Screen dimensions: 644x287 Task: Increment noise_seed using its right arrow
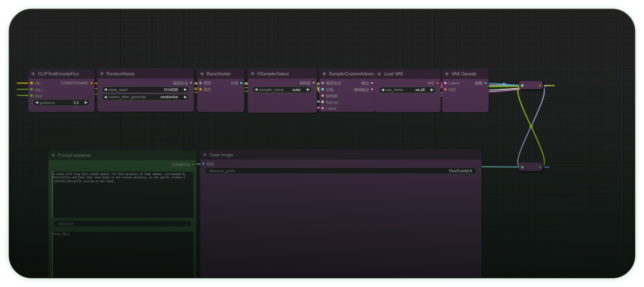(x=185, y=90)
